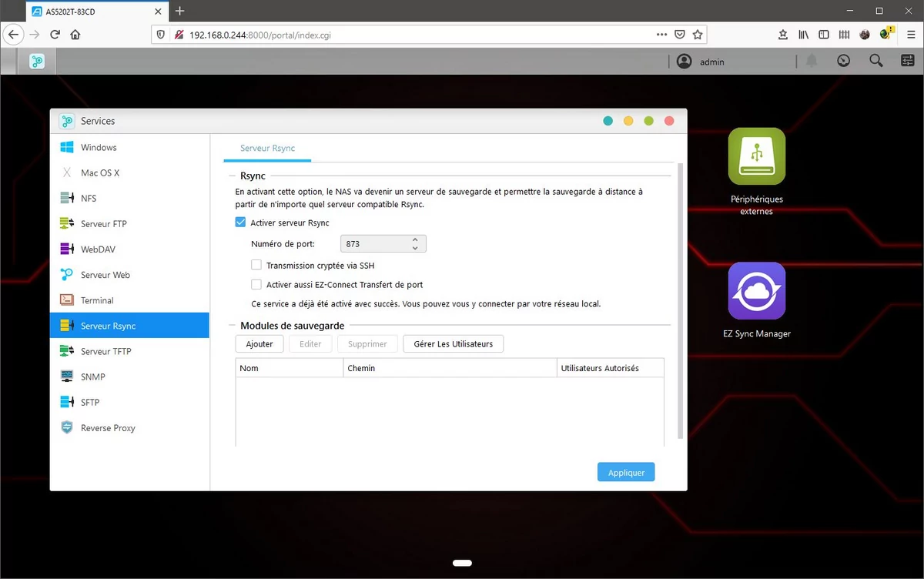Open ADM search magnifier
This screenshot has height=579, width=924.
876,61
